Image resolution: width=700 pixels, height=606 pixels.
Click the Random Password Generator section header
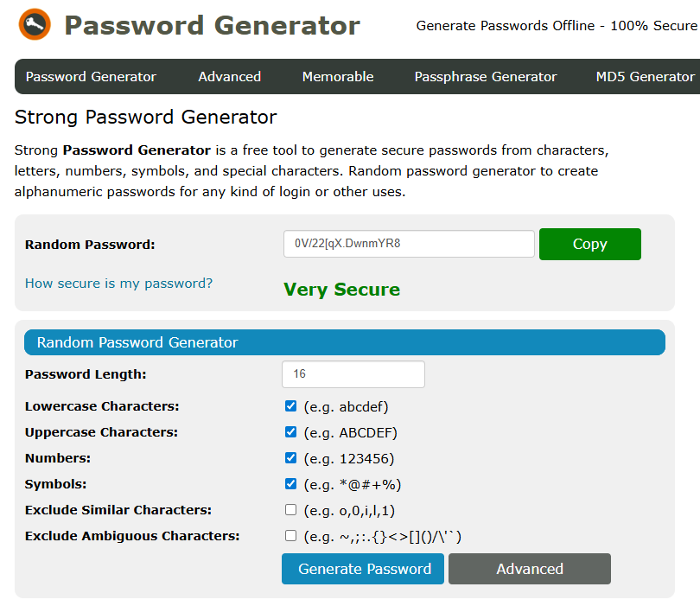344,342
